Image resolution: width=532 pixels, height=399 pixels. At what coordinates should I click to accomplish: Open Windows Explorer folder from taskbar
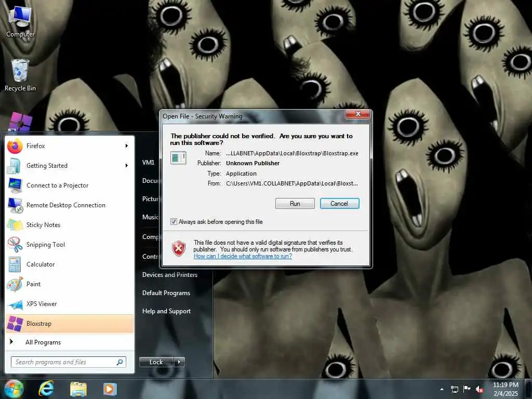(78, 389)
